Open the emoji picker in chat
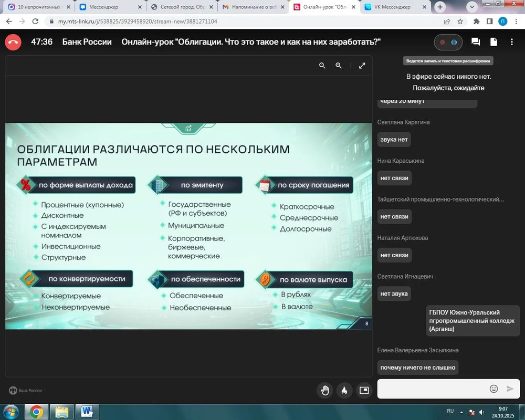This screenshot has width=525, height=420. (x=493, y=389)
